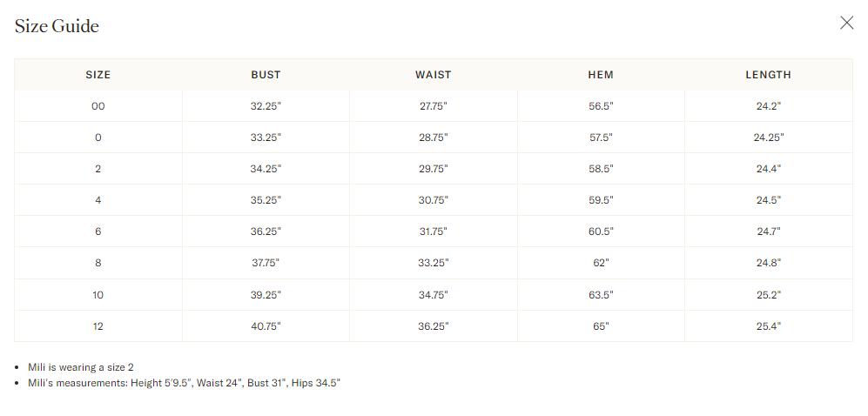Click the 34.25" bust value
The image size is (868, 416).
click(266, 169)
